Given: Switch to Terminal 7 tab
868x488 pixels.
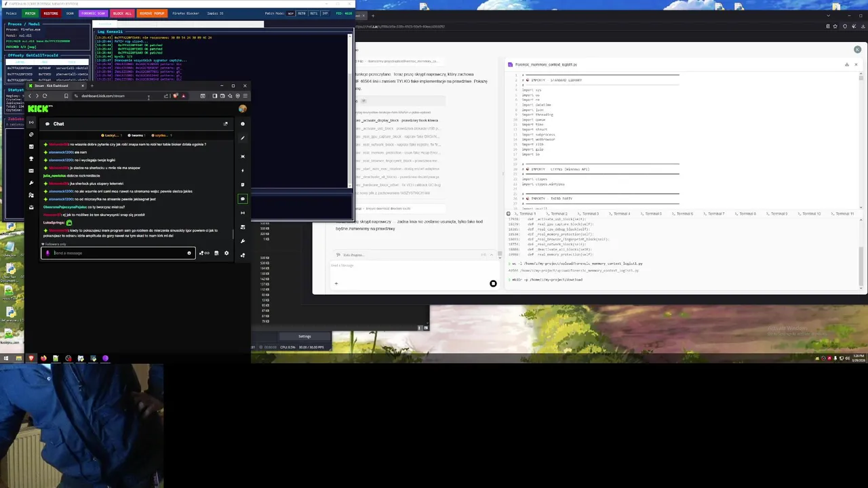Looking at the screenshot, I should (x=714, y=213).
